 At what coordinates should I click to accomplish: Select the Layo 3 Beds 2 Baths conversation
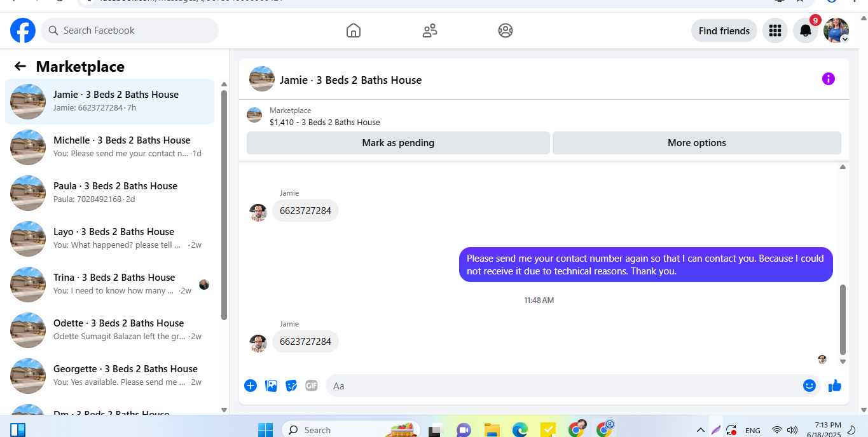[x=109, y=239]
